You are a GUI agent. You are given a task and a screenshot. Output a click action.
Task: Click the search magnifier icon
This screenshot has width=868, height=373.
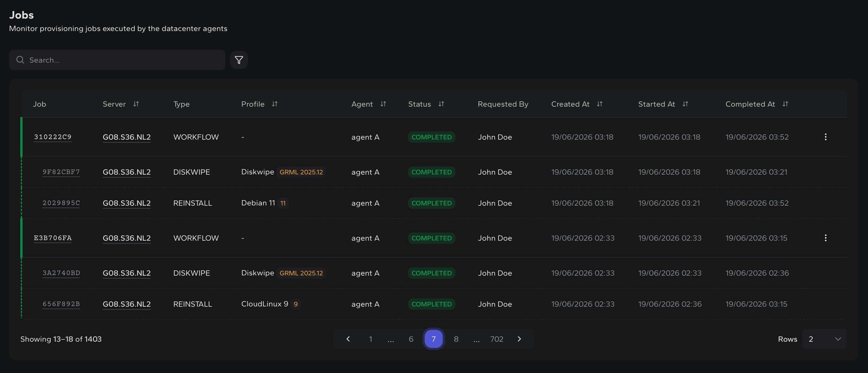click(20, 60)
